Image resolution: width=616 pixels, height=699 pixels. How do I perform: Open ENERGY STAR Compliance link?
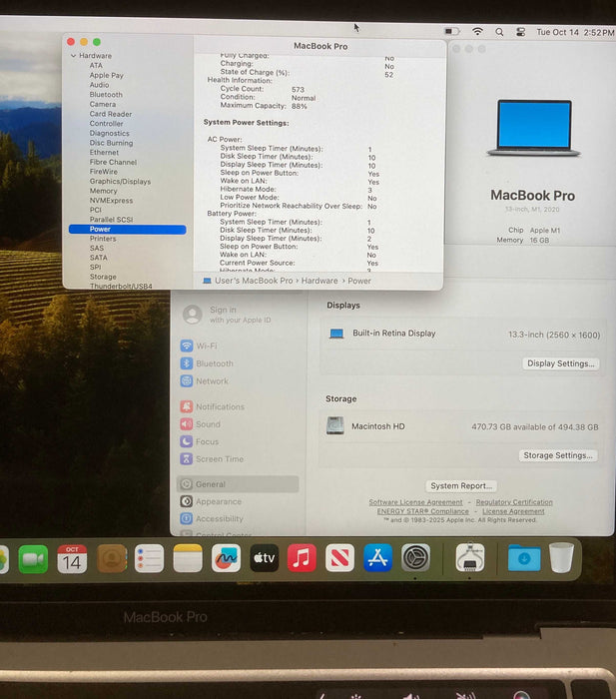[423, 511]
